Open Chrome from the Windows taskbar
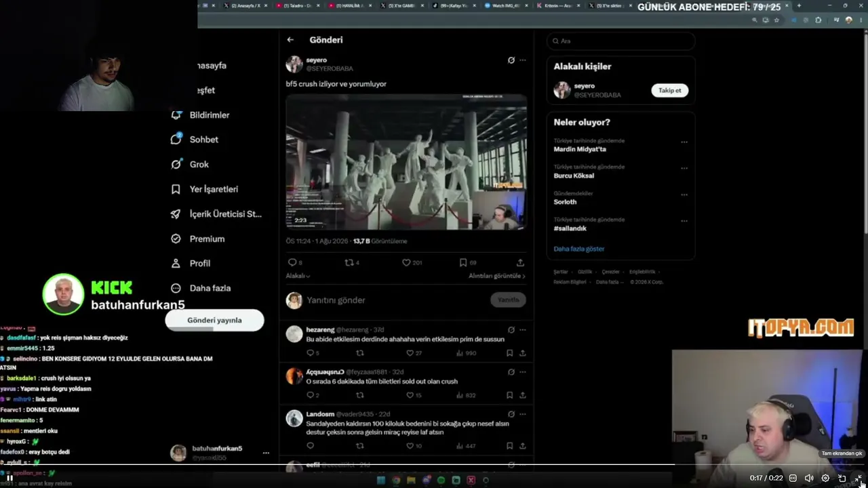This screenshot has height=488, width=868. (x=396, y=481)
